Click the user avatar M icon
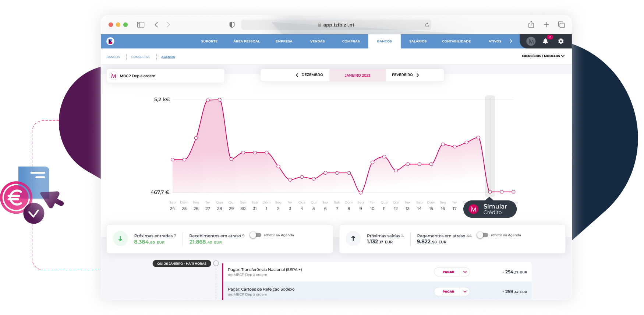Image resolution: width=644 pixels, height=315 pixels. point(531,41)
